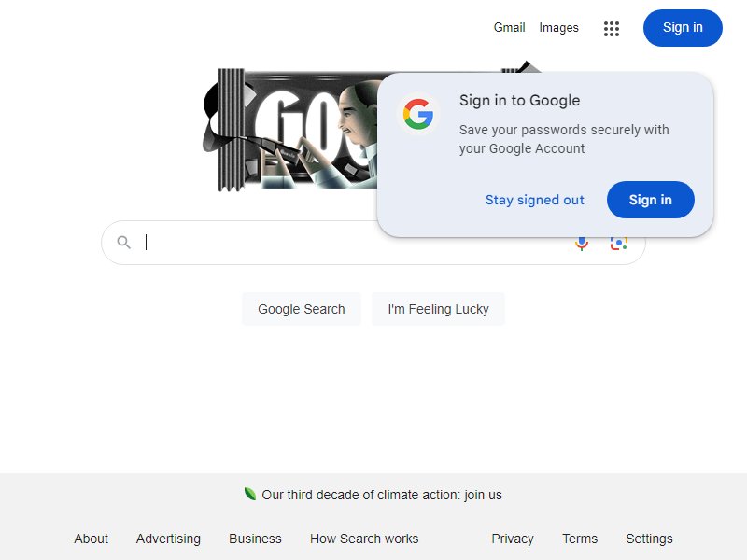Click the Google G logo in popup
This screenshot has height=560, width=747.
[417, 114]
